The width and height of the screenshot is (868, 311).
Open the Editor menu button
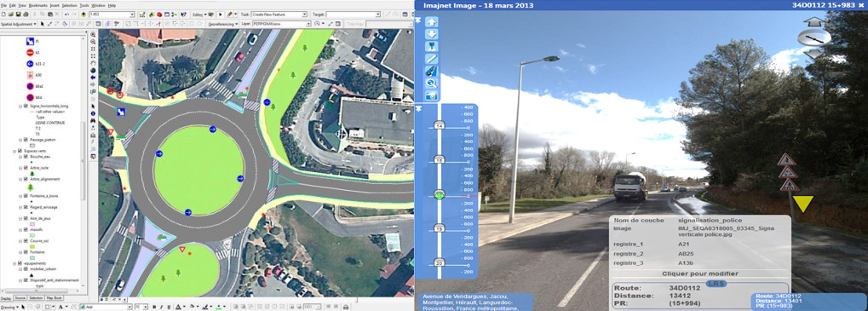(199, 14)
